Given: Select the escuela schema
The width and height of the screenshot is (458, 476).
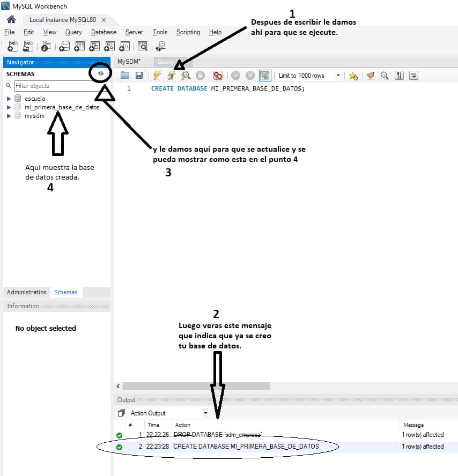Looking at the screenshot, I should [35, 99].
